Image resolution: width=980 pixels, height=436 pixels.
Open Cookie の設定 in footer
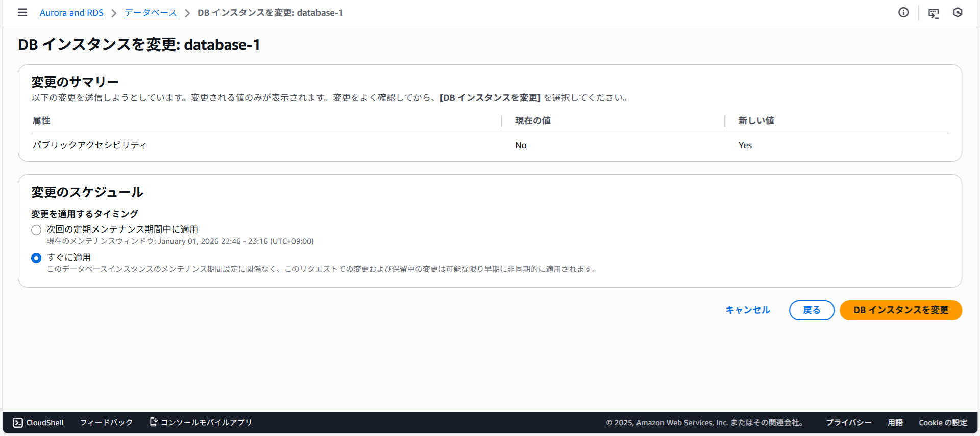(x=943, y=422)
